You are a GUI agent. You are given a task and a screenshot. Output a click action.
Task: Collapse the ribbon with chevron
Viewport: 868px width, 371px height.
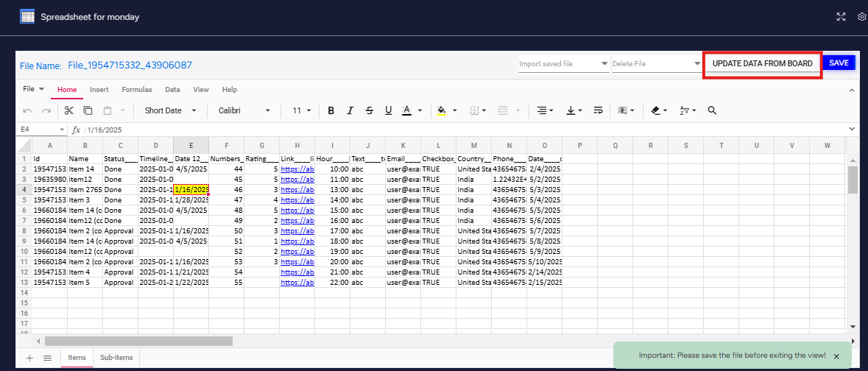[851, 89]
